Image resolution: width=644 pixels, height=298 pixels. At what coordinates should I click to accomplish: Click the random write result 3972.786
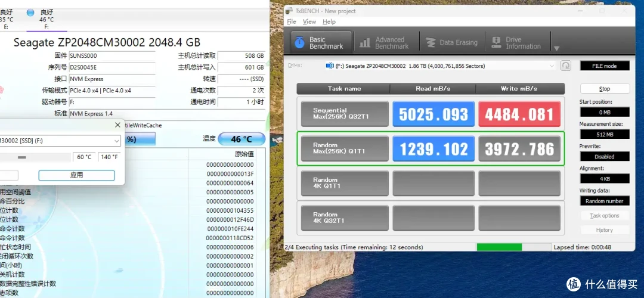519,148
